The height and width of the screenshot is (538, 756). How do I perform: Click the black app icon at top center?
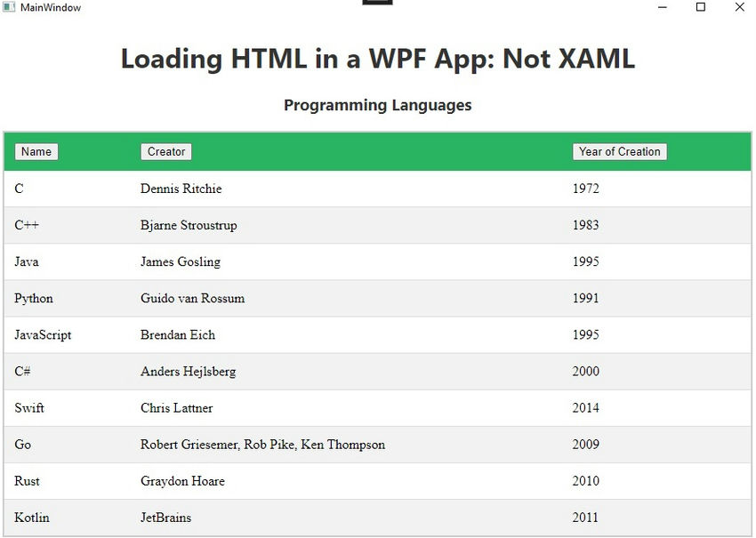click(x=377, y=4)
